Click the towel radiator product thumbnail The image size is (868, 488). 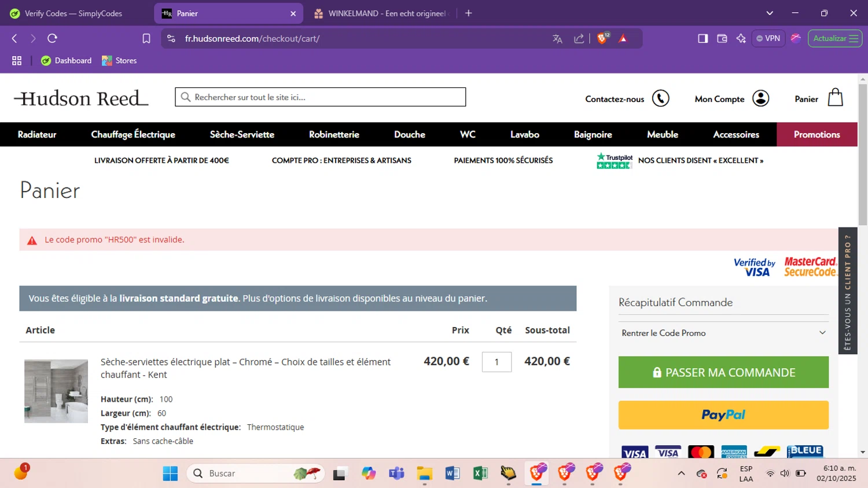(56, 391)
